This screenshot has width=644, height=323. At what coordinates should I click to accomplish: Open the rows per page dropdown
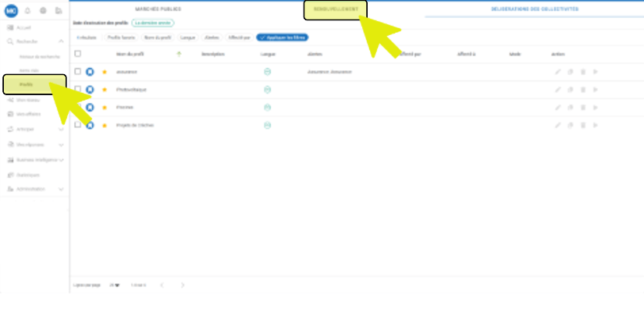pyautogui.click(x=115, y=285)
